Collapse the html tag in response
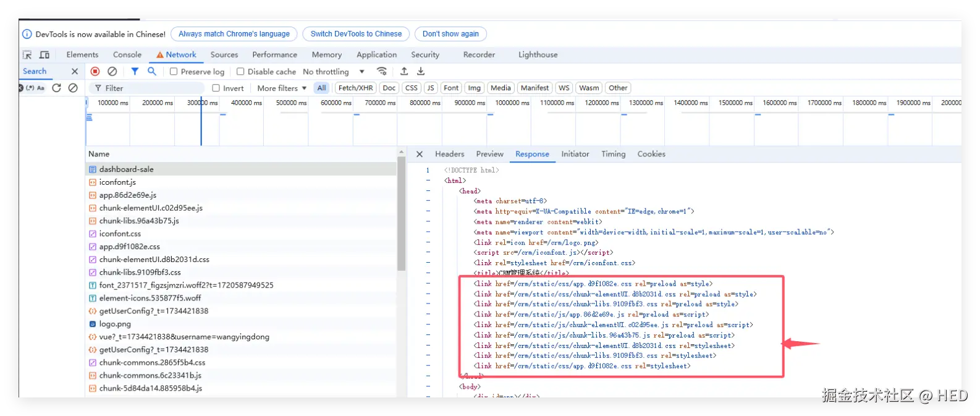Image resolution: width=980 pixels, height=416 pixels. pyautogui.click(x=428, y=180)
